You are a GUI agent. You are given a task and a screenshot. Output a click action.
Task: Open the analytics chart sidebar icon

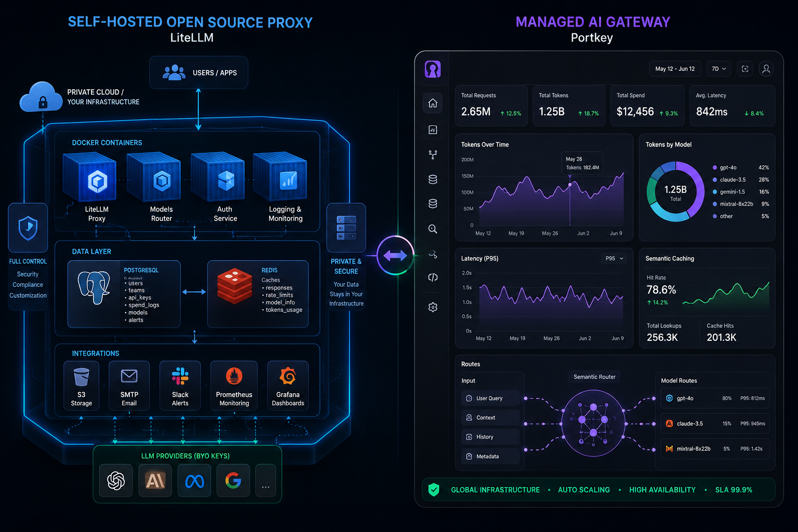tap(433, 130)
